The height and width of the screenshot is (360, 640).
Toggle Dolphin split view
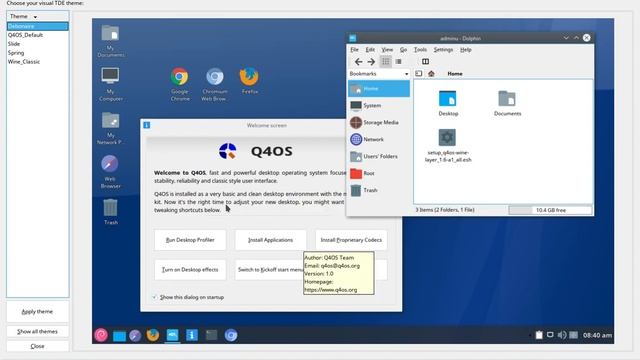pos(425,62)
